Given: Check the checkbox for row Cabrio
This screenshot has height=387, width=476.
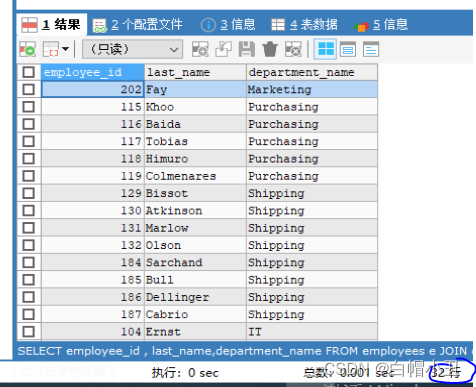Looking at the screenshot, I should coord(28,314).
